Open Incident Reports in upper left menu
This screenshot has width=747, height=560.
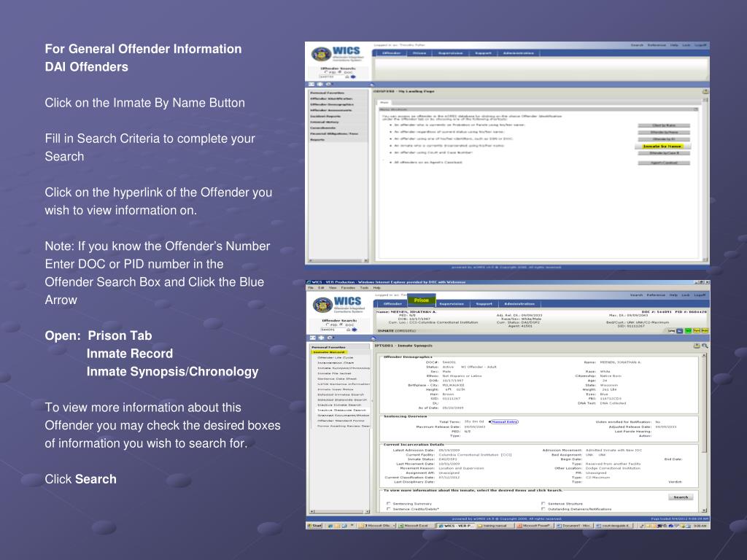point(325,116)
